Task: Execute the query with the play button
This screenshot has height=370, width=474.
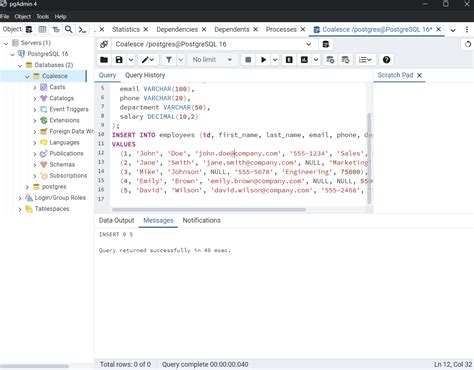Action: tap(263, 60)
